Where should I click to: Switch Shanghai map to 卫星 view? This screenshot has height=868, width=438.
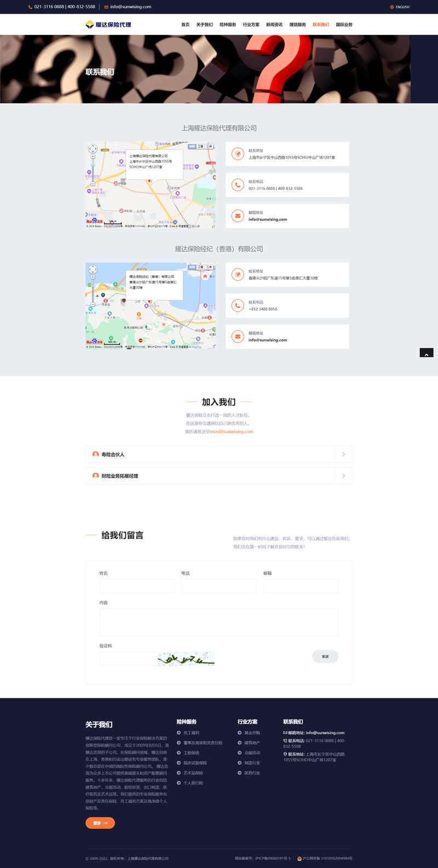[200, 147]
